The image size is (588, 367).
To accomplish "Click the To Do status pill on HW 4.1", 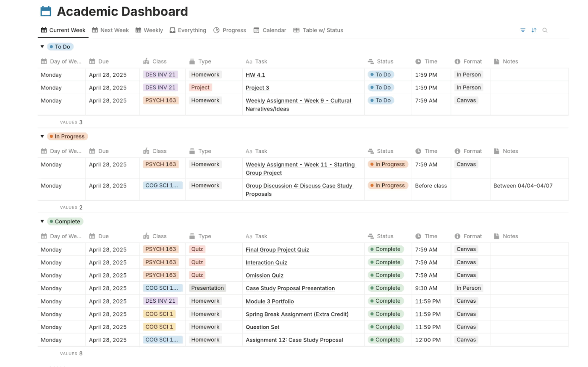I will tap(380, 74).
